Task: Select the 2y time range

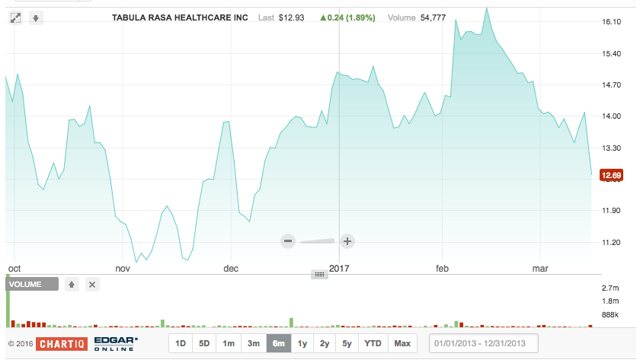Action: click(x=324, y=343)
